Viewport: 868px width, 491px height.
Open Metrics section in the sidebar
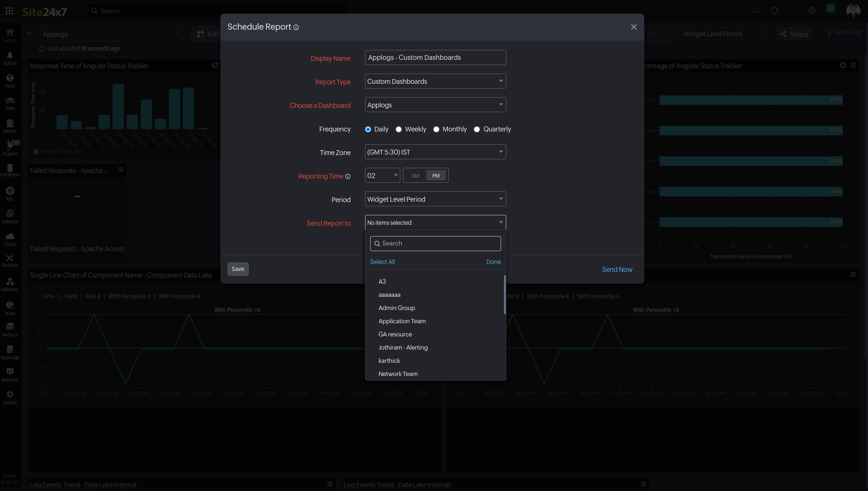10,330
